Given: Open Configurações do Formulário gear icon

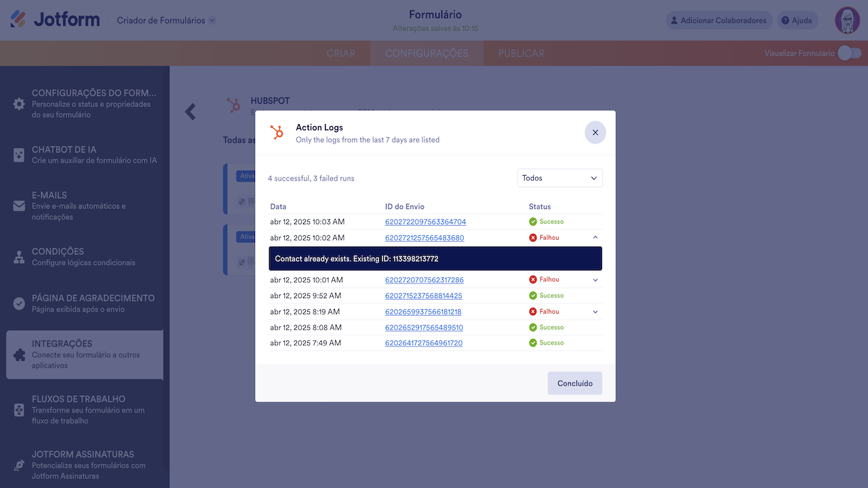Looking at the screenshot, I should click(x=19, y=104).
